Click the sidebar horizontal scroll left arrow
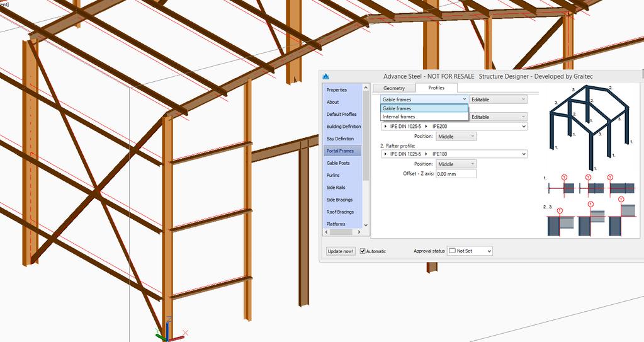 [327, 232]
